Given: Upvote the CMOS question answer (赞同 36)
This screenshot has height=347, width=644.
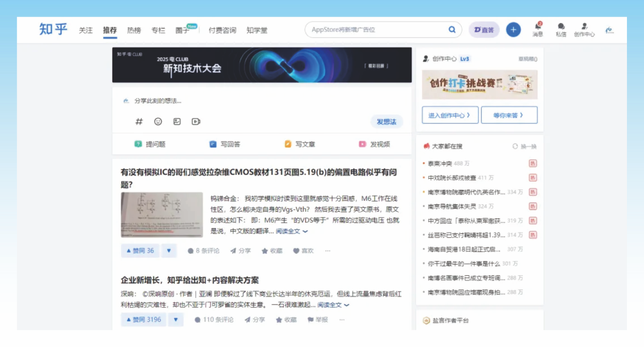Looking at the screenshot, I should [x=140, y=251].
